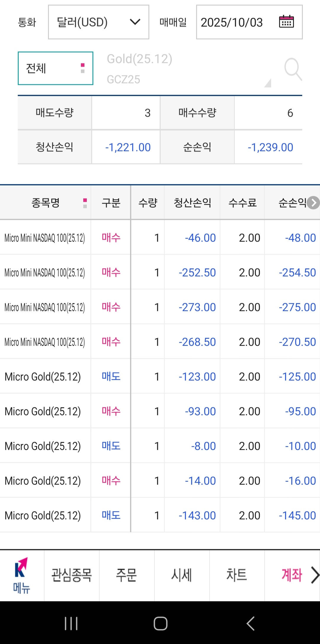
Task: Select NASDAQ row with -252.50 loss
Action: tap(160, 272)
